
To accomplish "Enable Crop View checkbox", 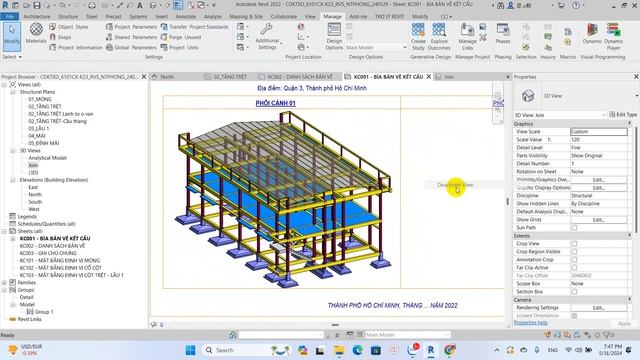I will pos(574,243).
